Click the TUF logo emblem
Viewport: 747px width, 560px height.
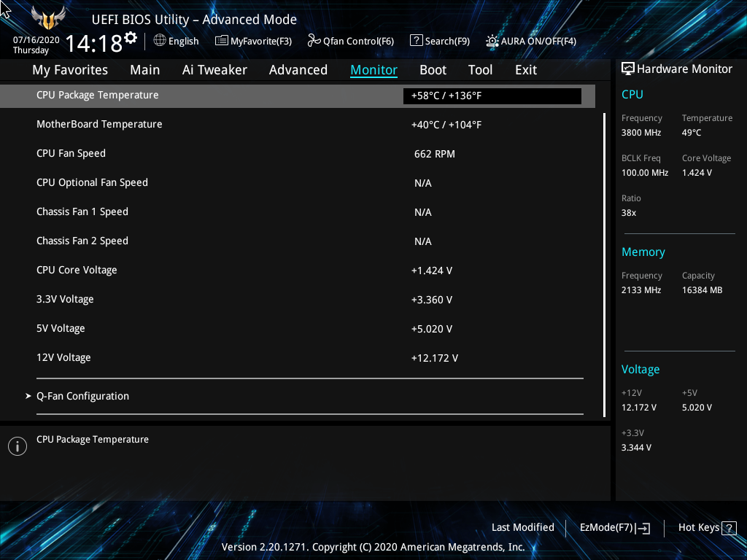click(x=48, y=17)
